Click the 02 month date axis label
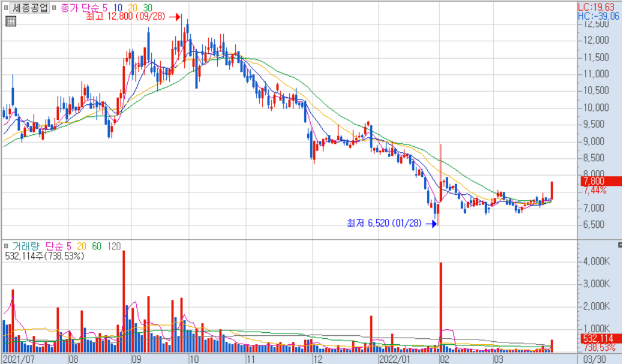Viewport: 622px width, 364px height. [x=444, y=359]
